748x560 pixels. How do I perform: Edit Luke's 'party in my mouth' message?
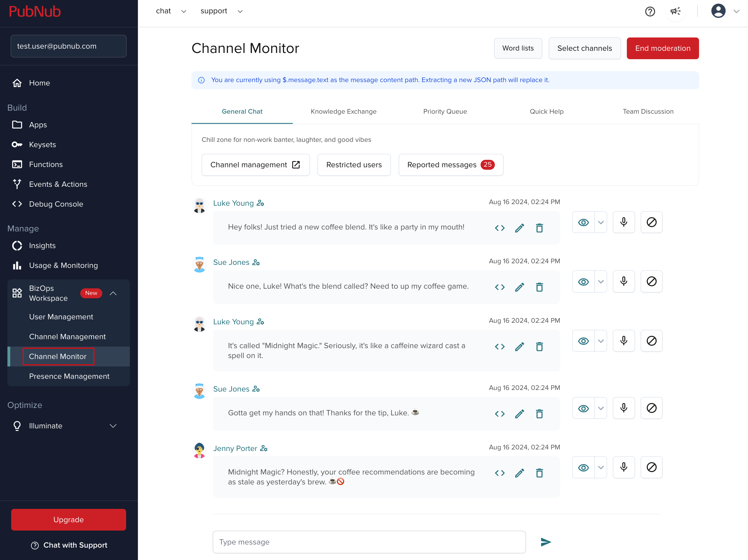click(519, 228)
